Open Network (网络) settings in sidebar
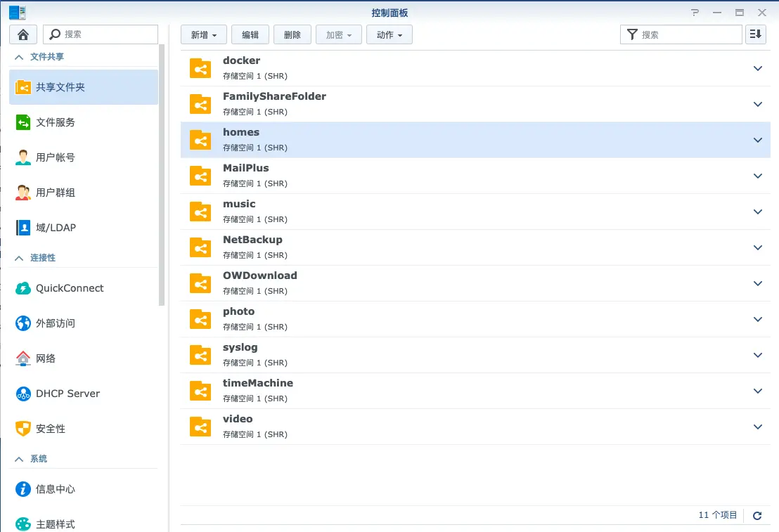This screenshot has height=532, width=779. click(x=84, y=358)
